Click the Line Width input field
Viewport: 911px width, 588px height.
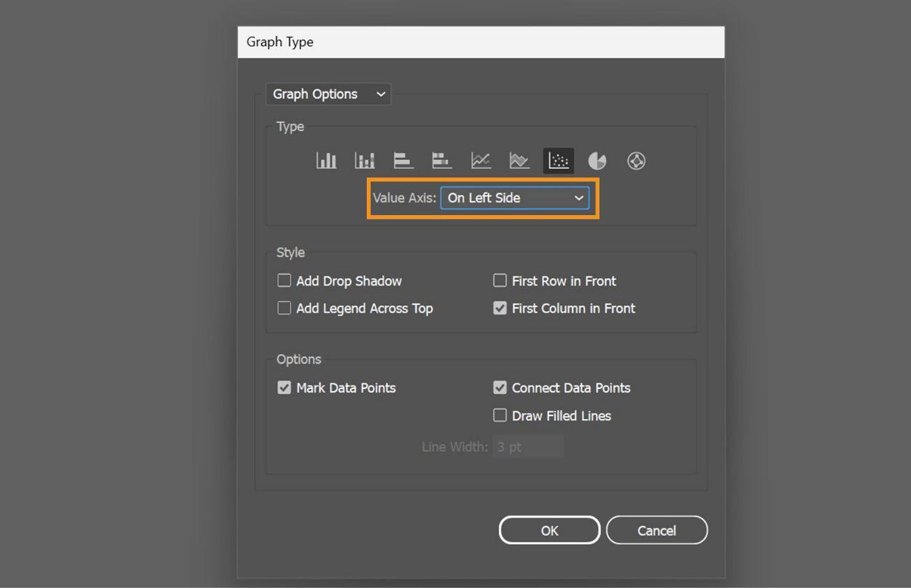[x=528, y=446]
